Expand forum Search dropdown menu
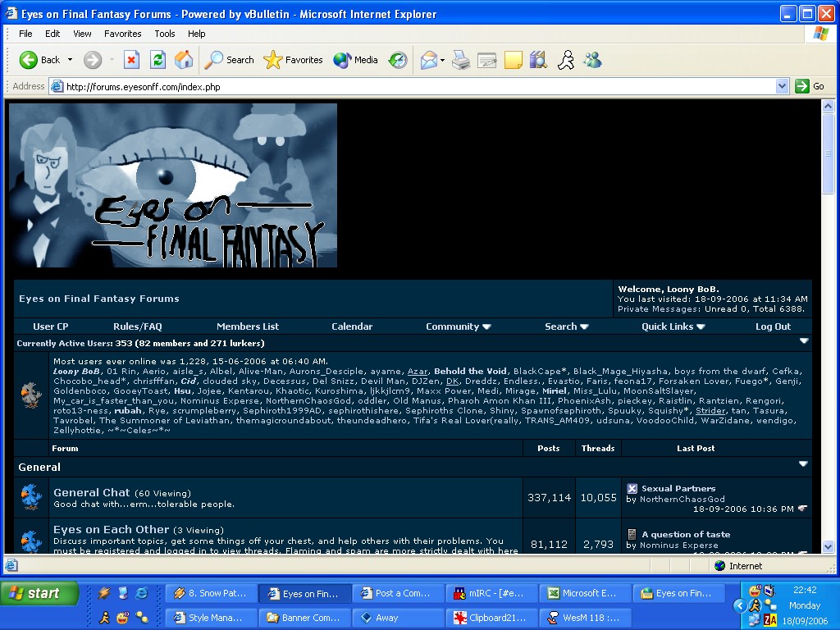 click(x=566, y=326)
